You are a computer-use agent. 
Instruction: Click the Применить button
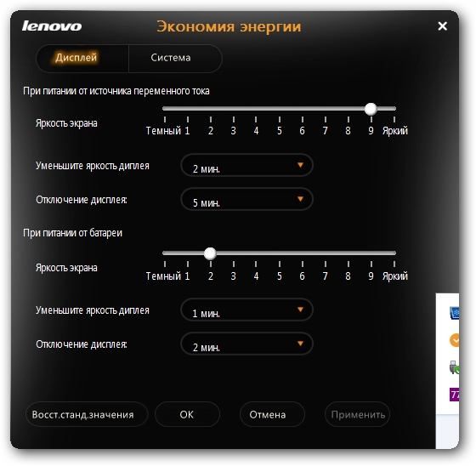pos(357,414)
